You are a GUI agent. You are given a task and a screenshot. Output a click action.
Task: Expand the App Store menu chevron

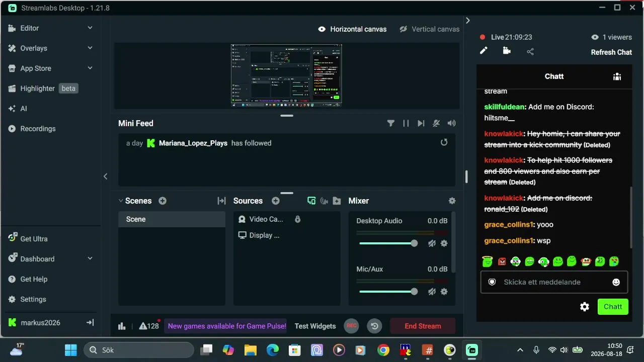[x=90, y=68]
